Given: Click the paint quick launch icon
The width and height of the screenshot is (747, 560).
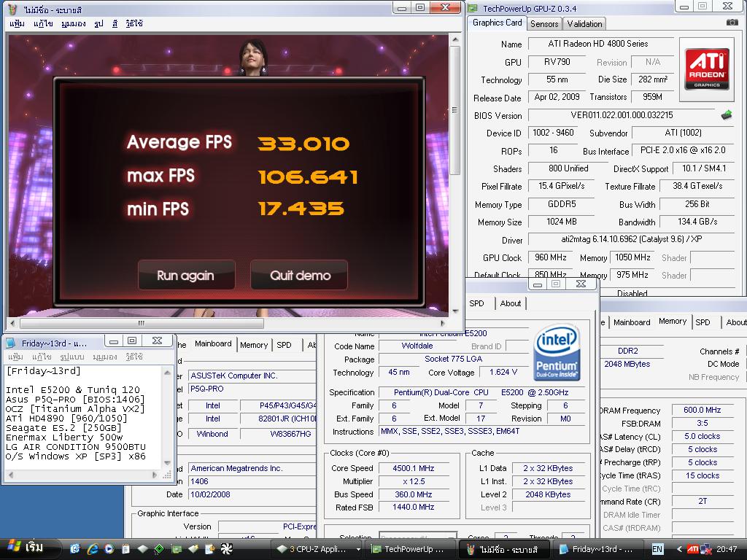Looking at the screenshot, I should click(209, 549).
